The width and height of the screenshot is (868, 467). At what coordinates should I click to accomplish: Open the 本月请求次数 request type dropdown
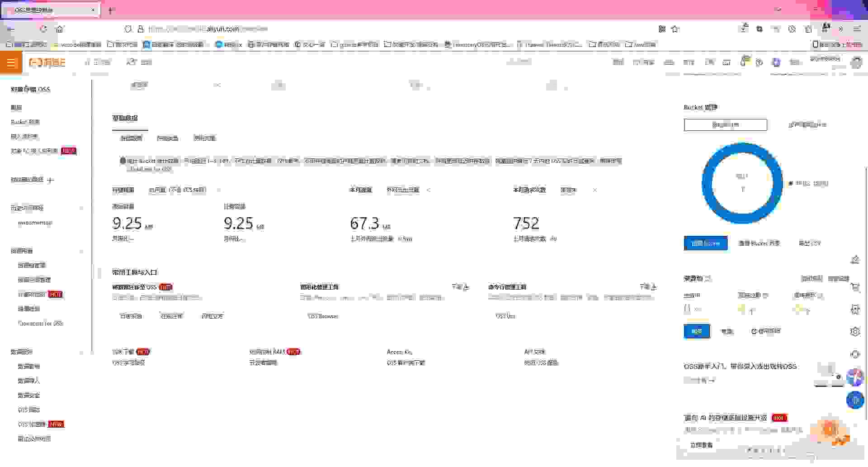[x=578, y=190]
